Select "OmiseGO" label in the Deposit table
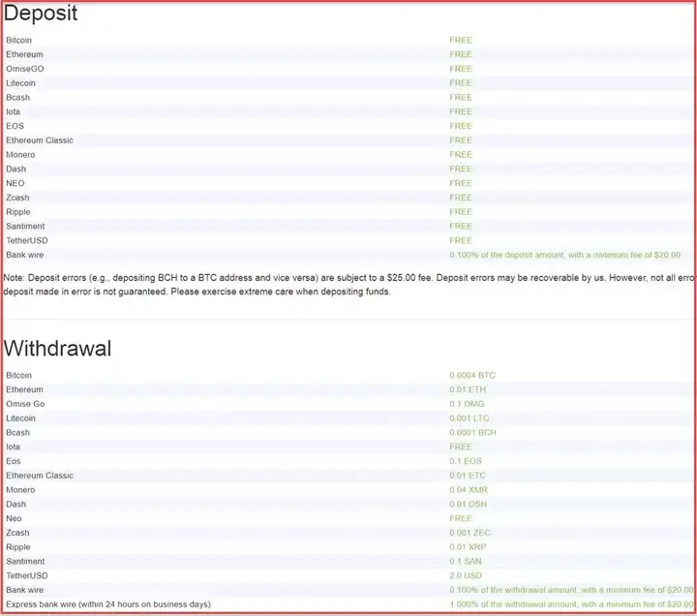 tap(25, 69)
